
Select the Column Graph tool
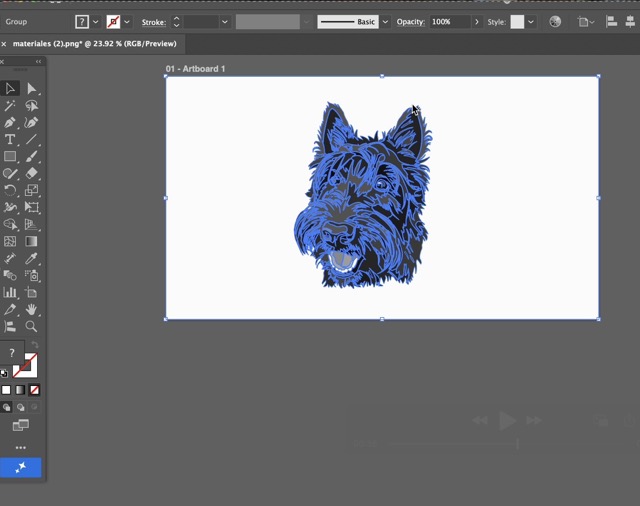(10, 292)
